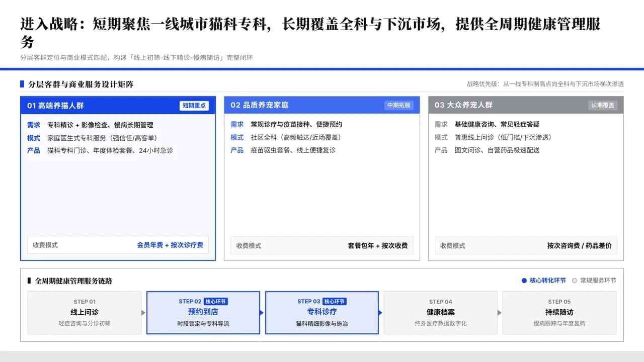Click the STEP 05 持续随访 box
644x362 pixels.
[x=559, y=313]
